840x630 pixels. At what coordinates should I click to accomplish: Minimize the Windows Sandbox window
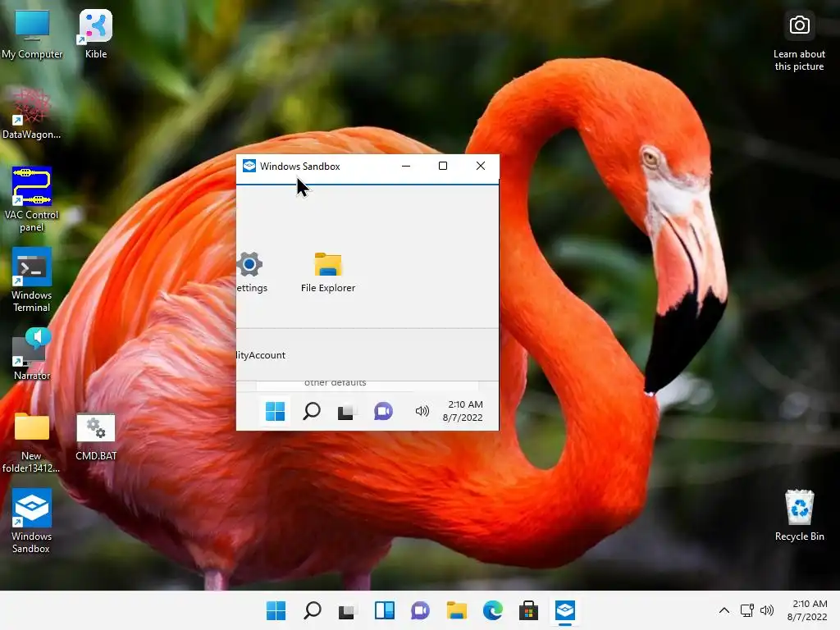pos(406,166)
